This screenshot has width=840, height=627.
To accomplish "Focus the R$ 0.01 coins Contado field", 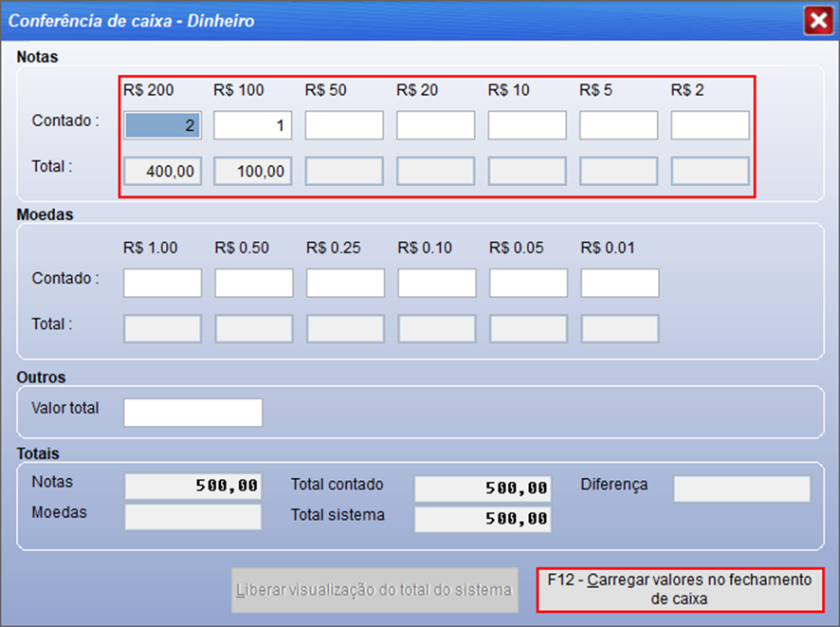I will (619, 283).
